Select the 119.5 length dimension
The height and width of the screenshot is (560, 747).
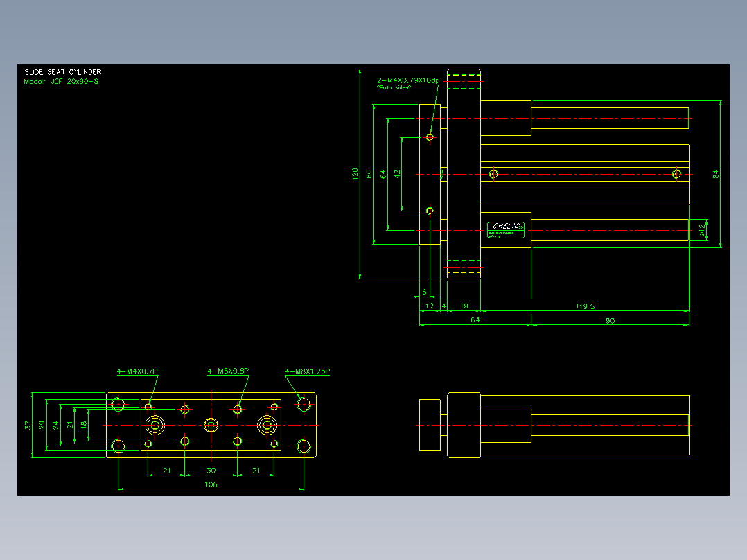pos(585,306)
